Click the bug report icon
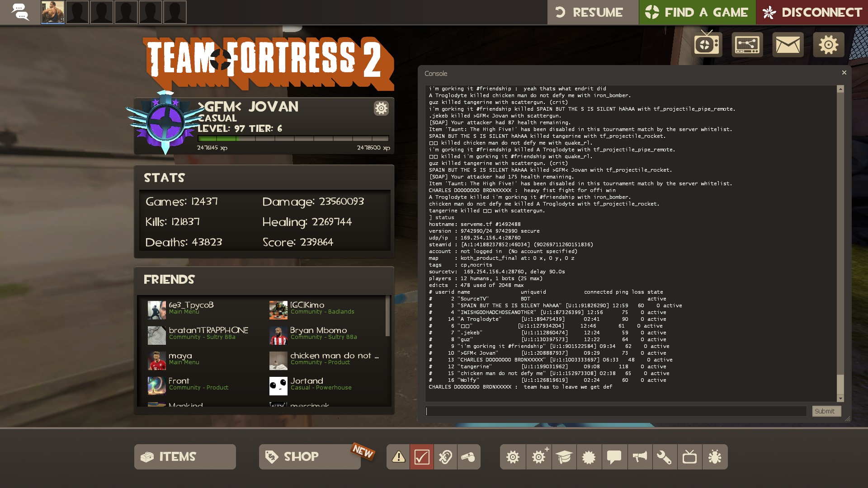The height and width of the screenshot is (488, 868). click(x=715, y=457)
